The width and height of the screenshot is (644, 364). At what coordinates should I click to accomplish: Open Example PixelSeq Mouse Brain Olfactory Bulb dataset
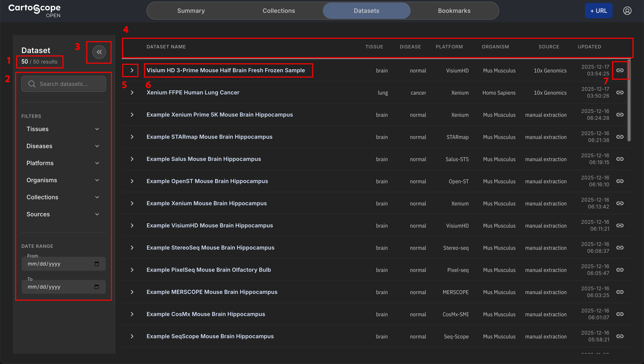point(208,270)
